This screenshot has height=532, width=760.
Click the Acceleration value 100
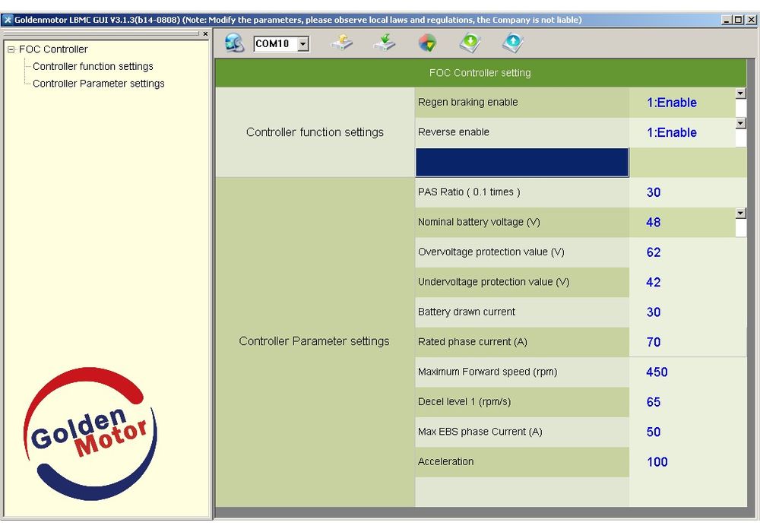(657, 461)
